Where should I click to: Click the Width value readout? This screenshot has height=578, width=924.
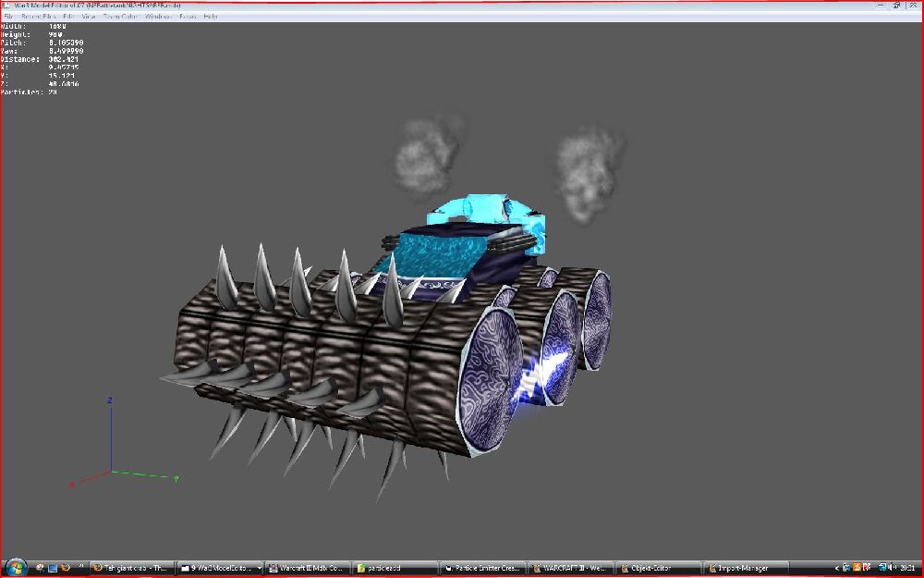[x=57, y=27]
